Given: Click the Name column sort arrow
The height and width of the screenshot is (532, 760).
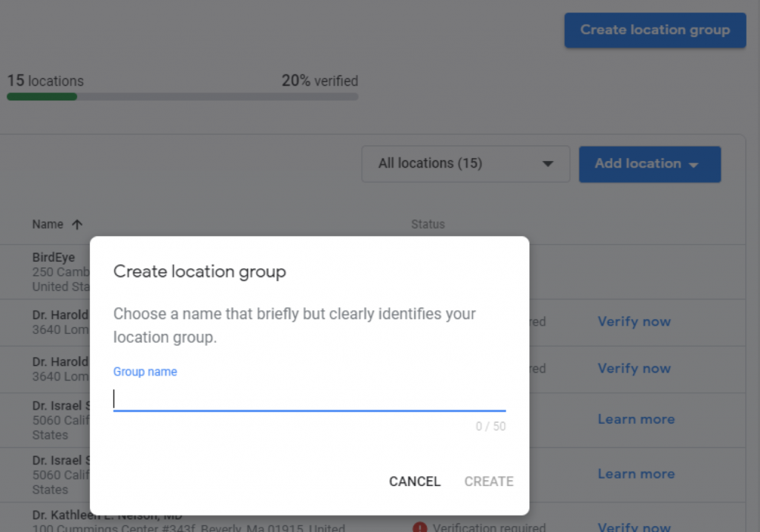Looking at the screenshot, I should [x=76, y=224].
